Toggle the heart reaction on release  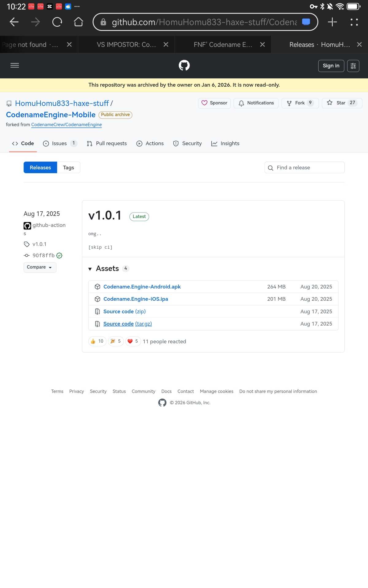point(133,341)
